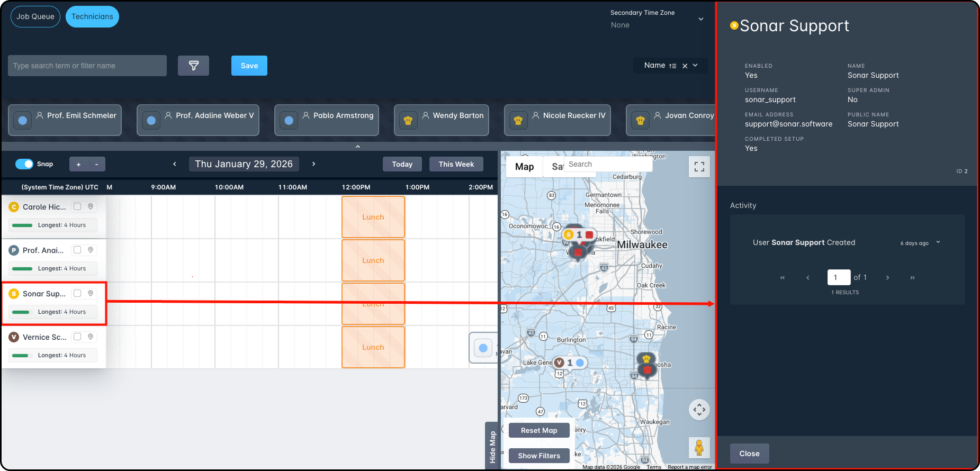This screenshot has width=980, height=471.
Task: Switch to the Job Queue tab
Action: click(35, 16)
